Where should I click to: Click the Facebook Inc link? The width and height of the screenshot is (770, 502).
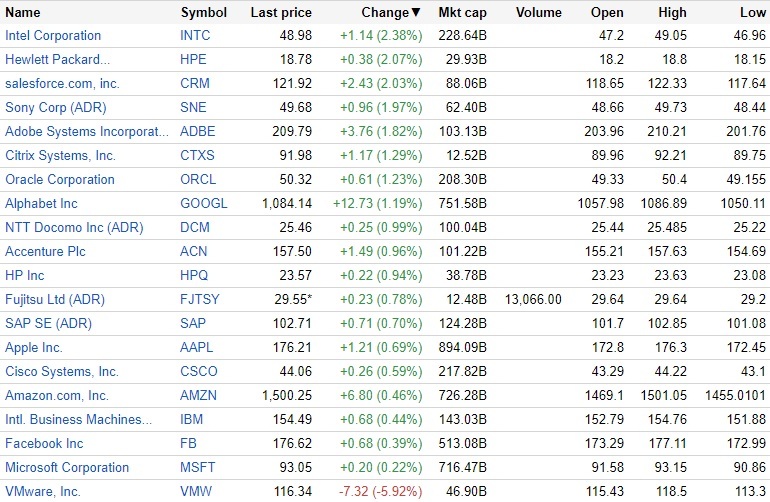coord(44,443)
